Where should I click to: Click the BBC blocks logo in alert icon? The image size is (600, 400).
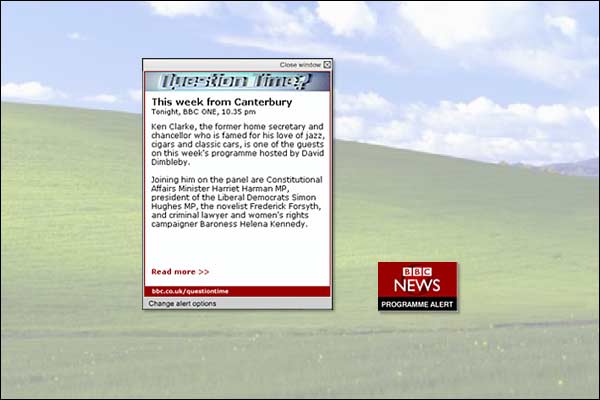pos(417,271)
